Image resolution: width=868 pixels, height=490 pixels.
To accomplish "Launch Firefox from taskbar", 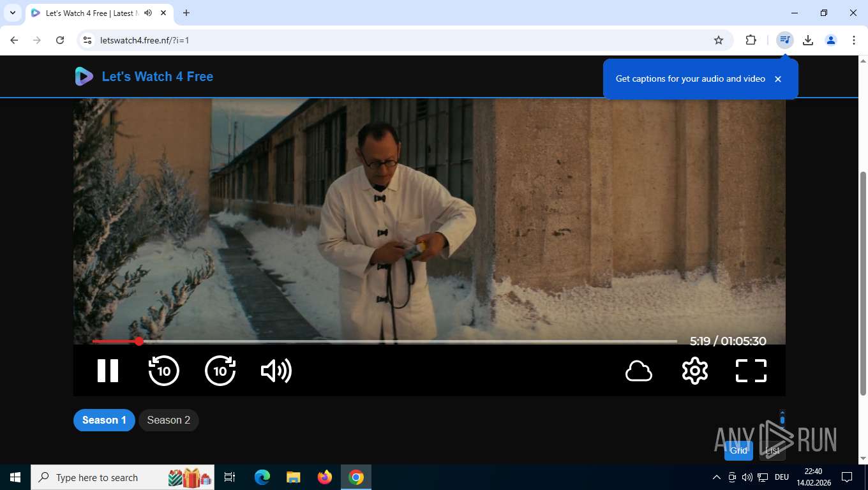I will point(325,477).
